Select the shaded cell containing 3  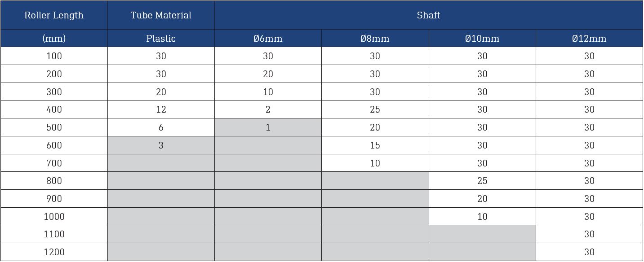161,145
